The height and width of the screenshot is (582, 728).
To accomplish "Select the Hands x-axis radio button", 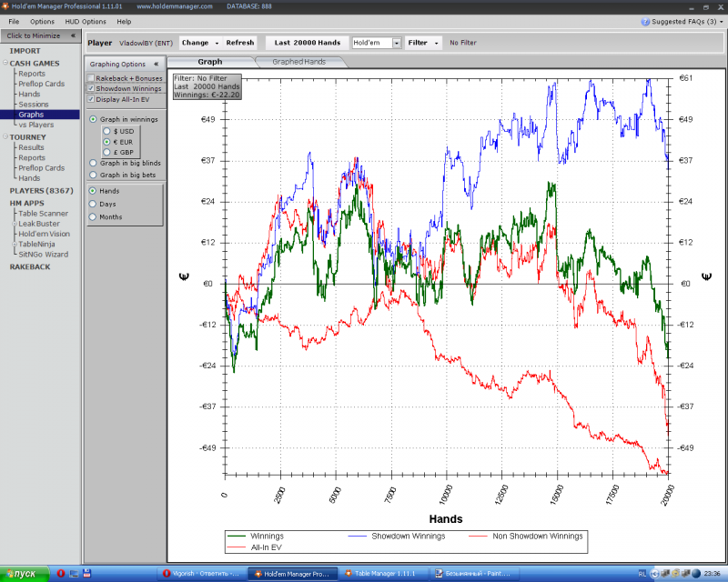I will click(93, 191).
